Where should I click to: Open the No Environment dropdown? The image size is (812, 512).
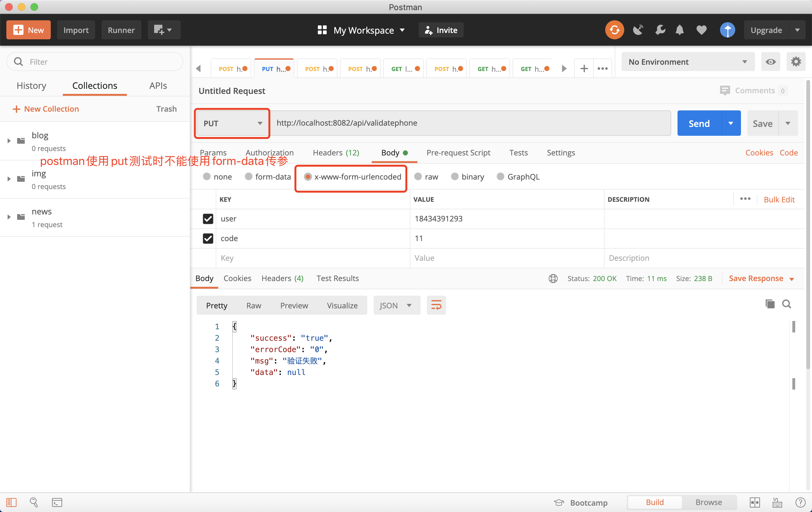688,62
